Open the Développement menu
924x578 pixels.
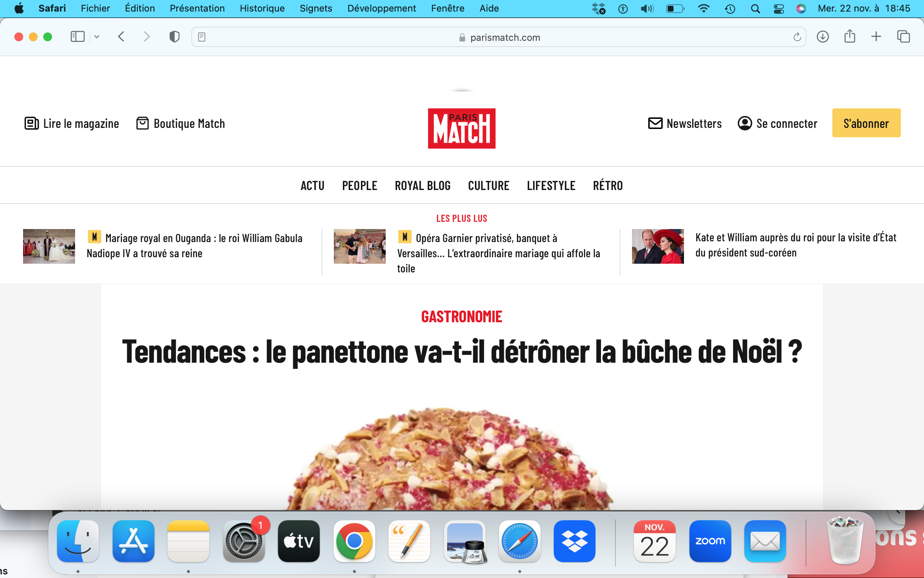click(382, 8)
